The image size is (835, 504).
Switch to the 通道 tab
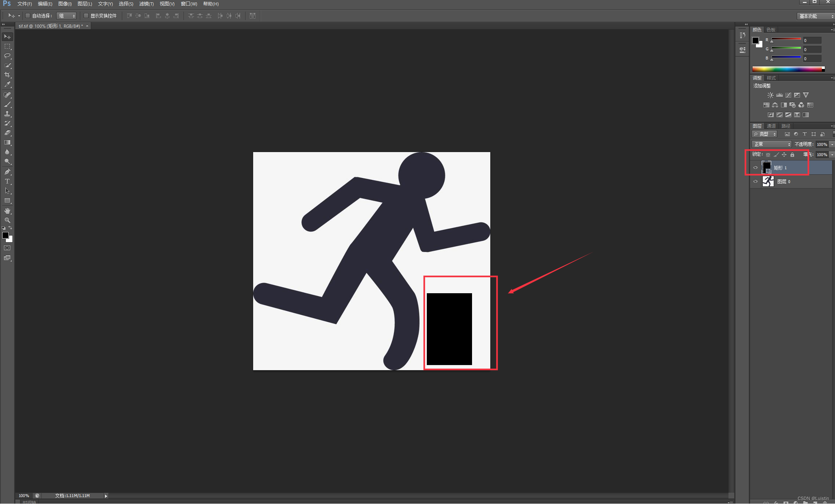[771, 126]
